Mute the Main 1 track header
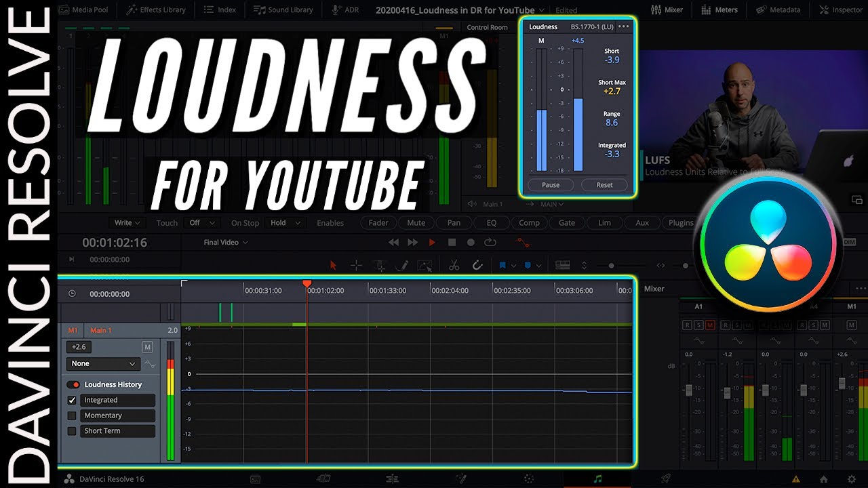The height and width of the screenshot is (488, 868). pyautogui.click(x=147, y=347)
